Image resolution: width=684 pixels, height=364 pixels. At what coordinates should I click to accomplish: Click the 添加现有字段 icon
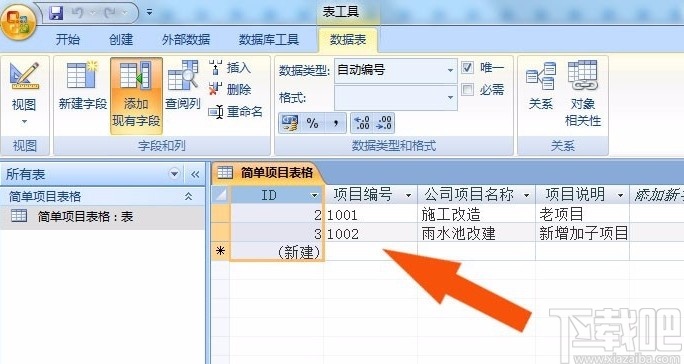(x=136, y=76)
